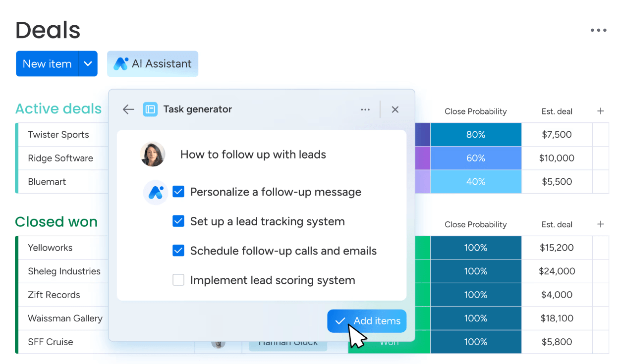Open the AI Assistant
Image resolution: width=620 pixels, height=364 pixels.
(x=153, y=64)
